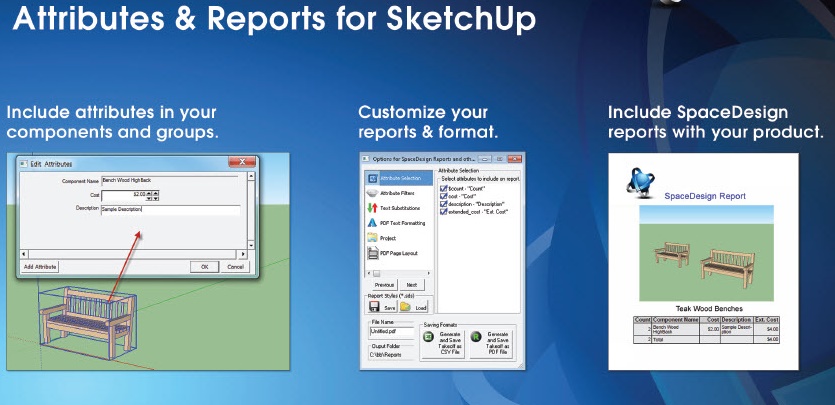Click right arrow of Edit Attributes horizontal scrollbar
835x405 pixels.
click(243, 254)
